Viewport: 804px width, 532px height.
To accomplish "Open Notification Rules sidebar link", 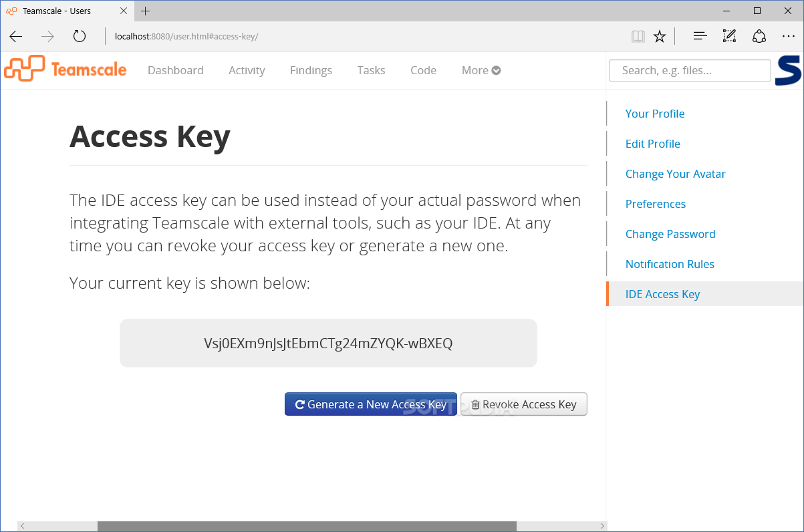I will tap(670, 264).
